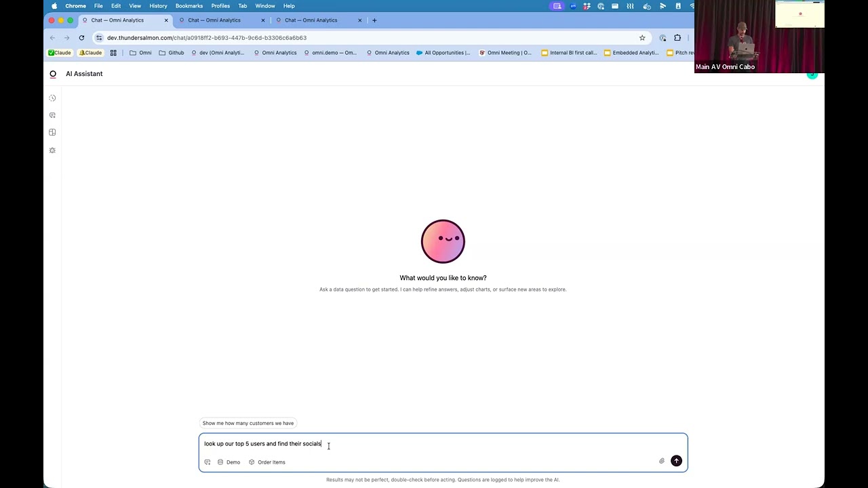Focus the chat prompt text field

pos(443,444)
